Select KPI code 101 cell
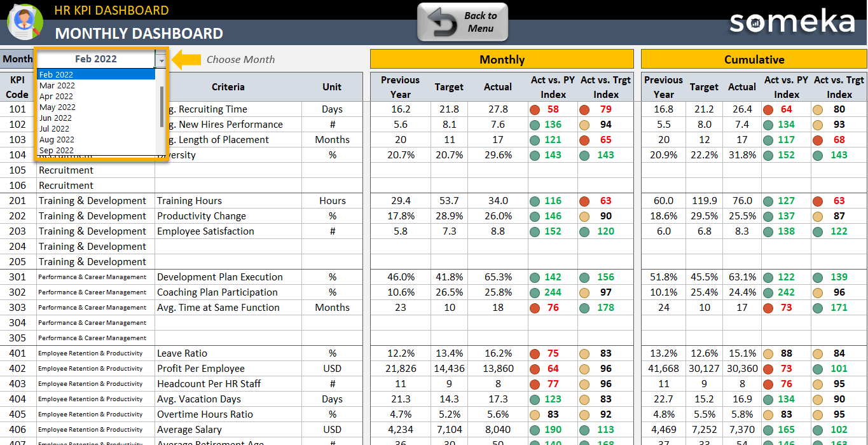 [18, 109]
